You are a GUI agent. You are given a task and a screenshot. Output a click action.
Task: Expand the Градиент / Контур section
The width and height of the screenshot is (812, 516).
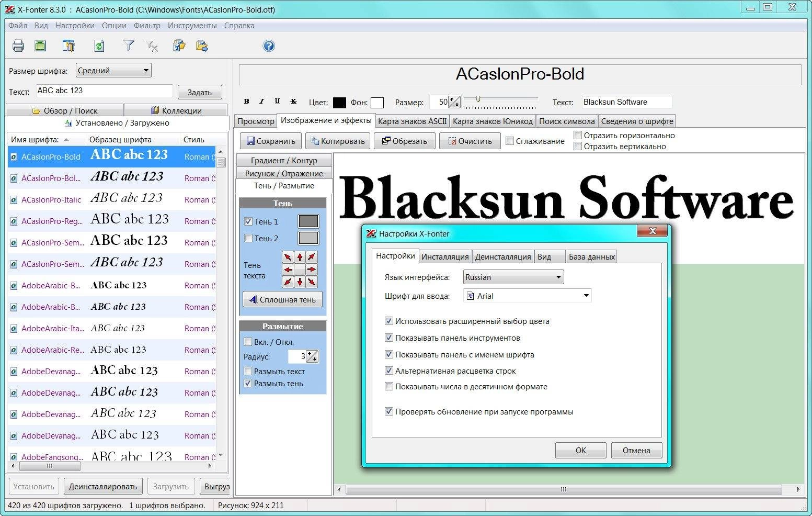coord(284,160)
